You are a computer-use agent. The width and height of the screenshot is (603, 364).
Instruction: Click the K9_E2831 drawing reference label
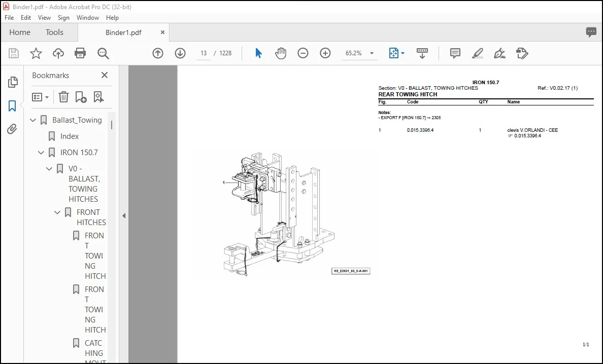point(351,271)
